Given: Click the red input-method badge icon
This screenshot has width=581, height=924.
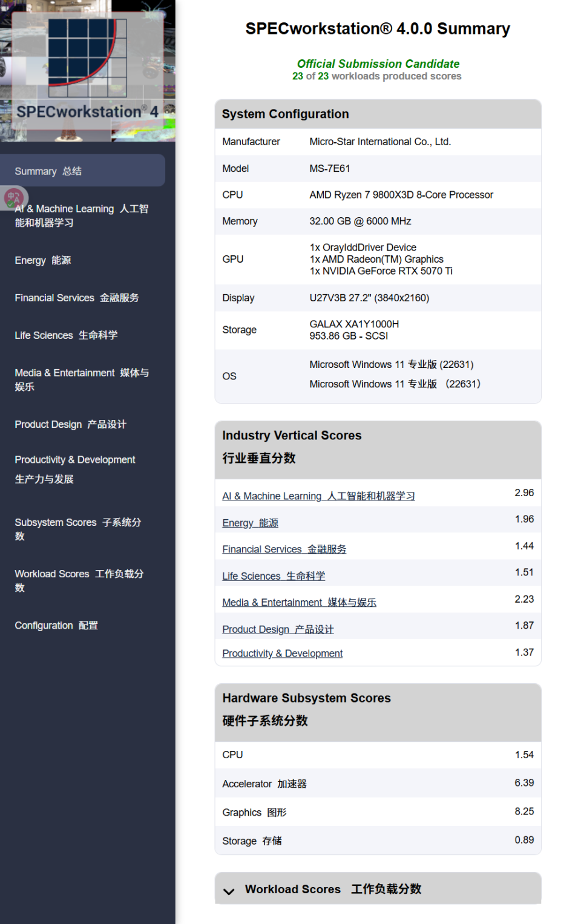Looking at the screenshot, I should coord(13,198).
